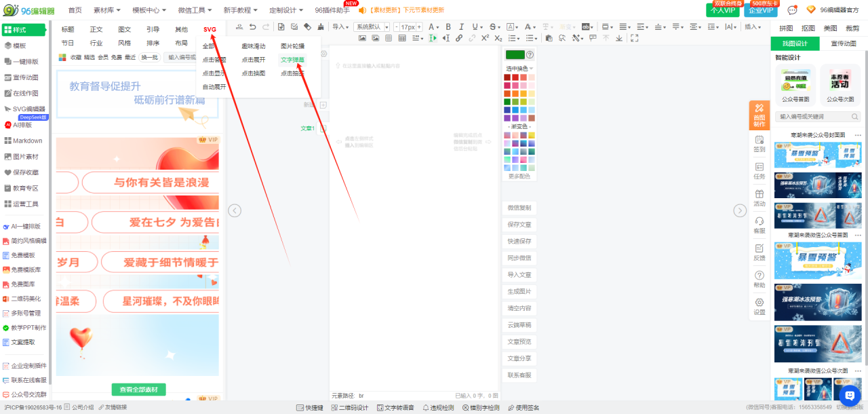
Task: Toggle bold text formatting
Action: tap(448, 27)
